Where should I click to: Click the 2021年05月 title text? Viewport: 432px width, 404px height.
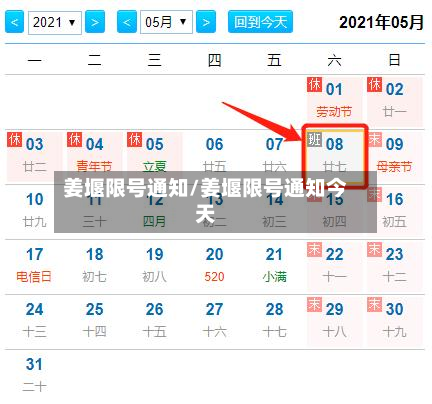click(381, 23)
